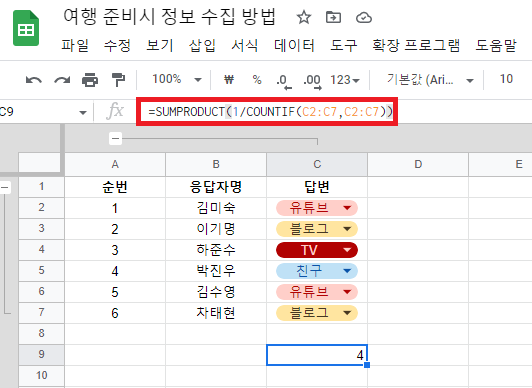
Task: Select cell C9 showing 4
Action: coord(317,355)
